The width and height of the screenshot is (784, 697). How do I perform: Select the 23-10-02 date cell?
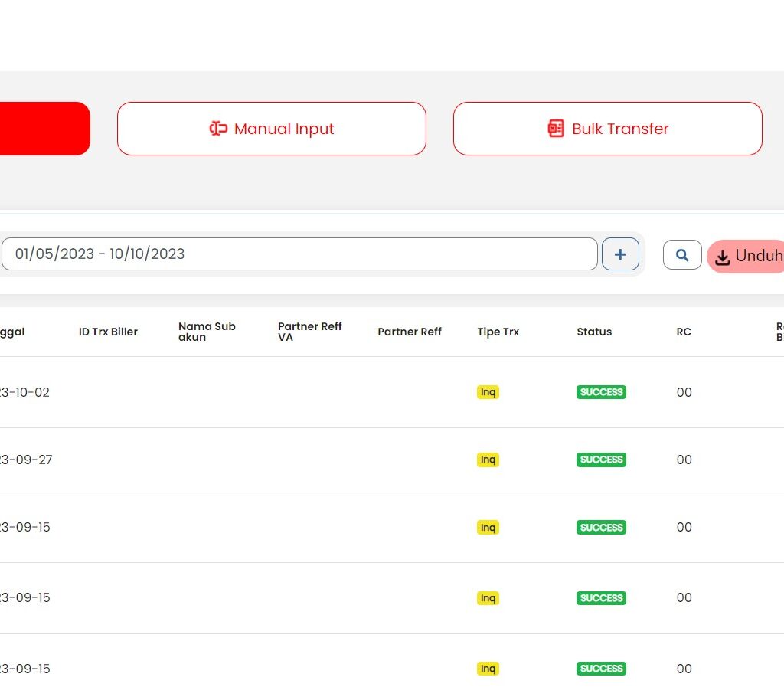pyautogui.click(x=24, y=392)
